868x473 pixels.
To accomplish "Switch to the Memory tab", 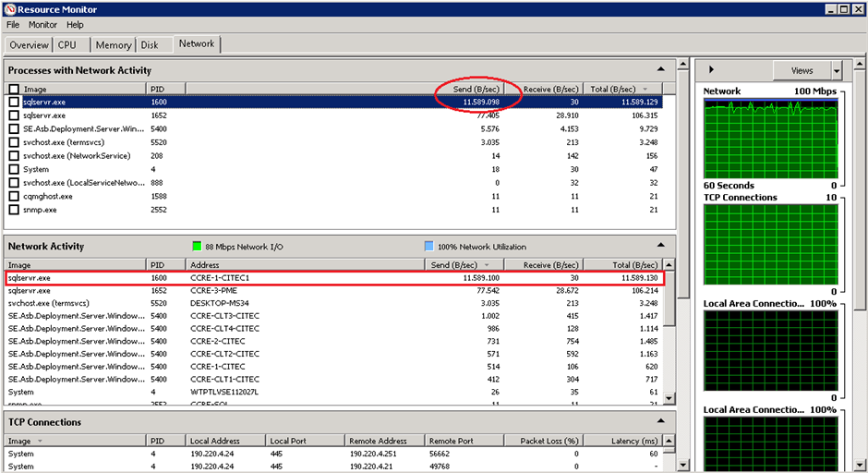I will pyautogui.click(x=113, y=45).
